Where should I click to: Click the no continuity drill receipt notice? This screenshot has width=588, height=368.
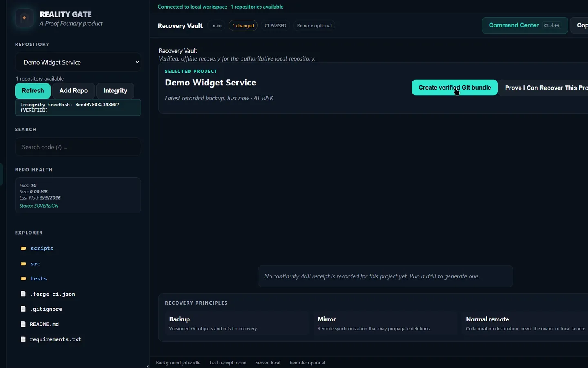(385, 276)
